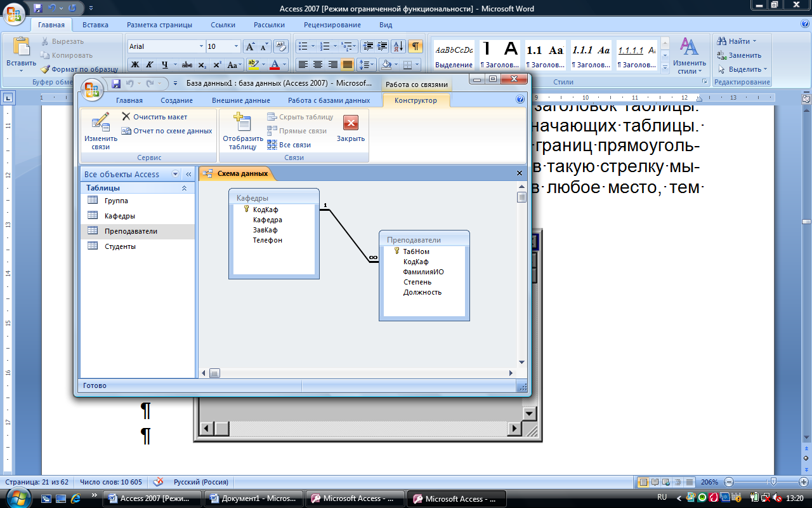Screen dimensions: 812x508
Task: Apply bold Ж in Word ribbon
Action: (134, 65)
